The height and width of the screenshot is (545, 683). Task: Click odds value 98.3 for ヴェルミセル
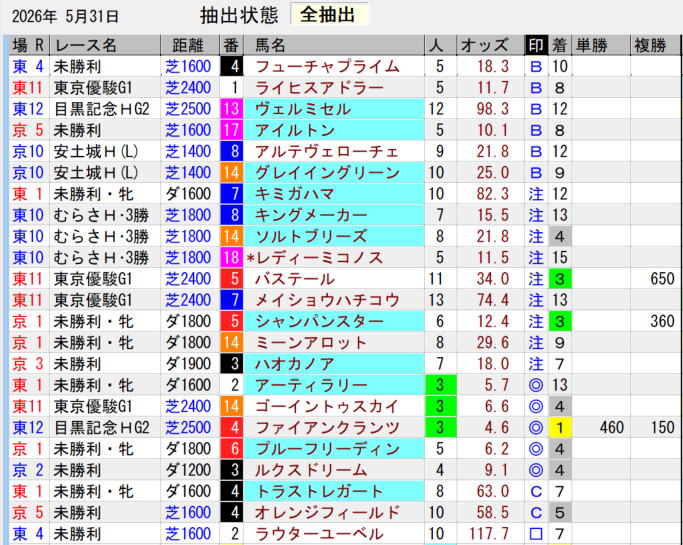click(x=492, y=109)
